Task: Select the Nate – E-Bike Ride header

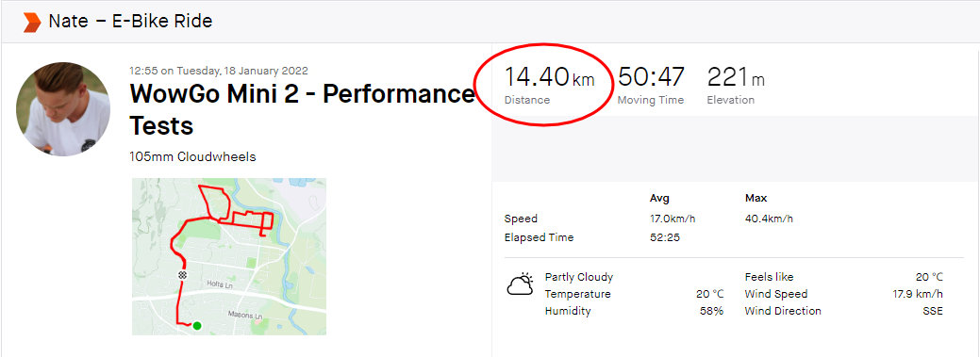Action: [x=130, y=22]
